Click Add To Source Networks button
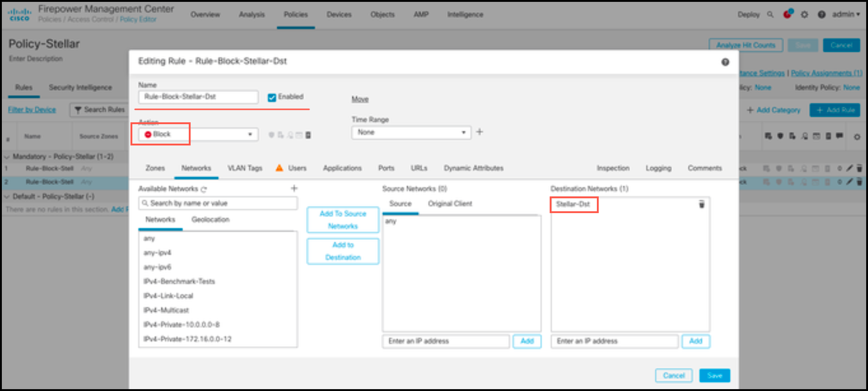This screenshot has height=391, width=868. coord(343,220)
